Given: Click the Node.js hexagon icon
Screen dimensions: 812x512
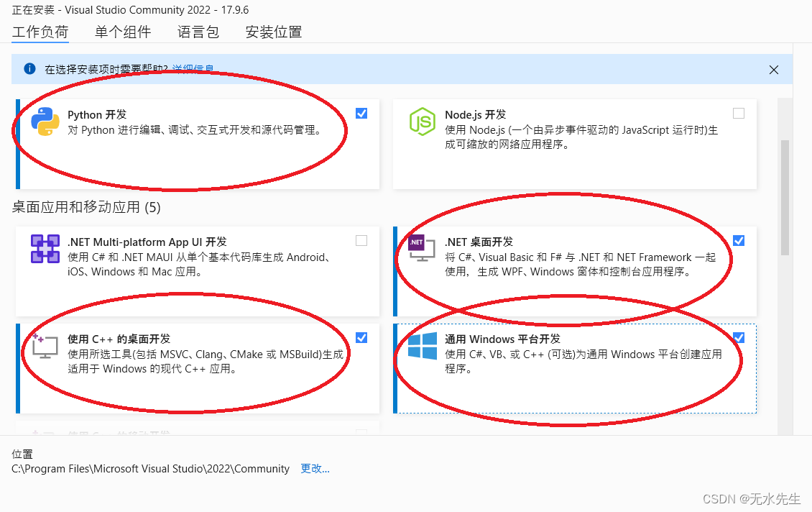Looking at the screenshot, I should pos(423,122).
